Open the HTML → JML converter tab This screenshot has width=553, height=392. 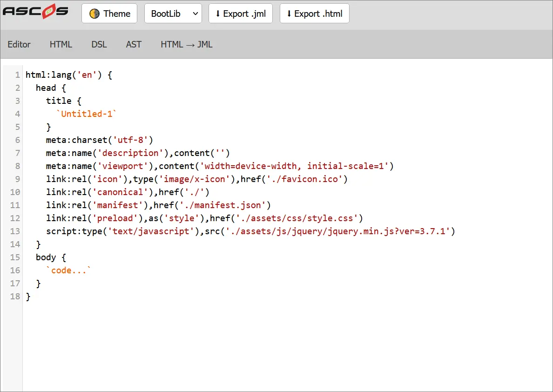(x=186, y=44)
